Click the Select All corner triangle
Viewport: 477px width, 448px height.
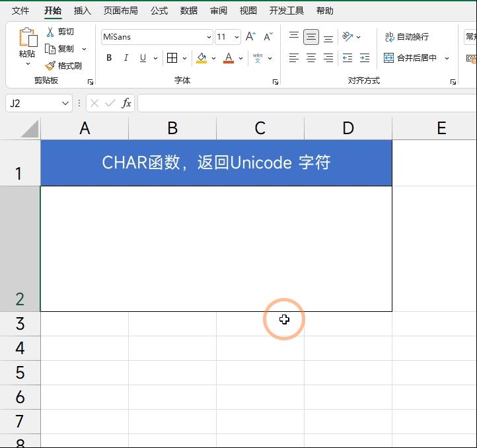click(30, 129)
